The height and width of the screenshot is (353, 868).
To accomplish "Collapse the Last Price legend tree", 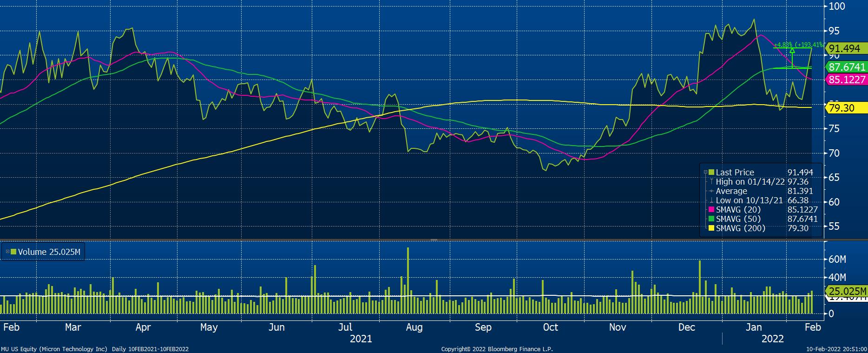I will (705, 173).
